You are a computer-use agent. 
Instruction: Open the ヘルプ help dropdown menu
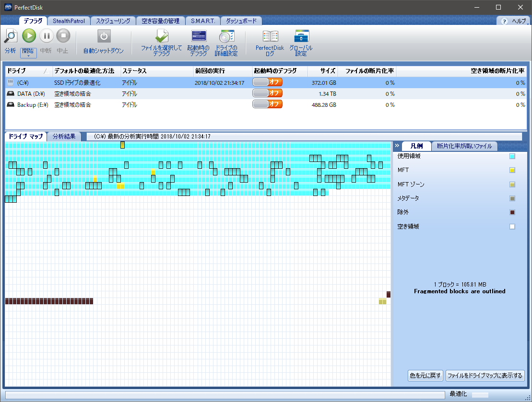(520, 21)
